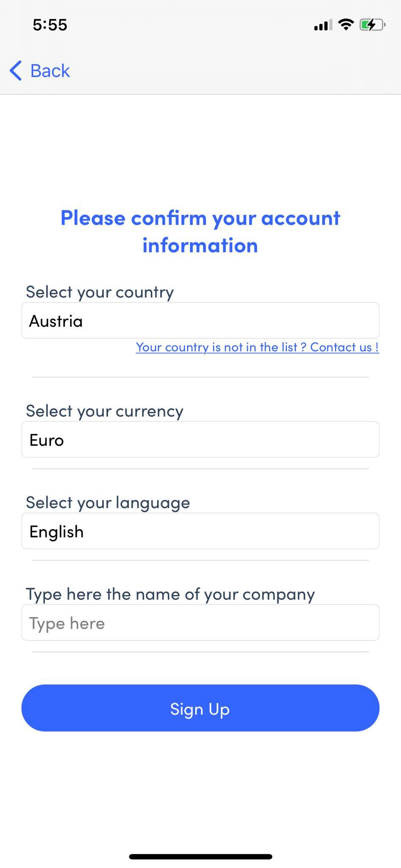Click the divider line above Sign Up
This screenshot has width=401, height=868.
tap(200, 652)
